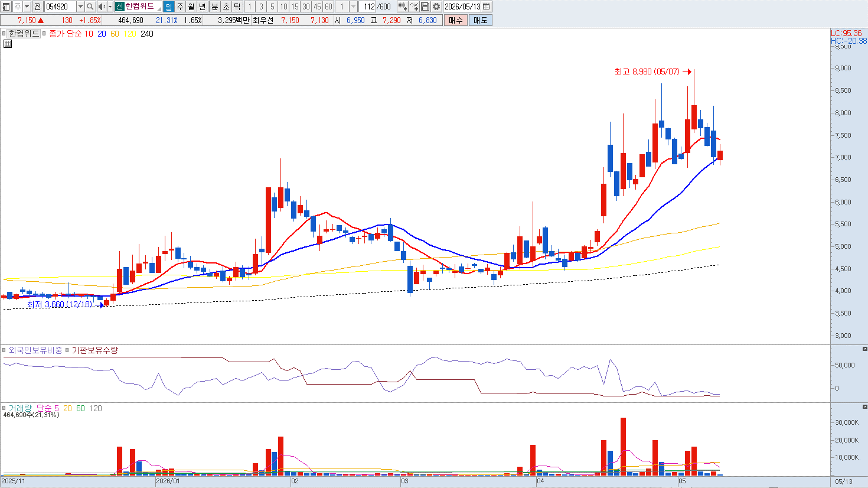Click the stock code field 054920
This screenshot has width=868, height=488.
(x=60, y=6)
